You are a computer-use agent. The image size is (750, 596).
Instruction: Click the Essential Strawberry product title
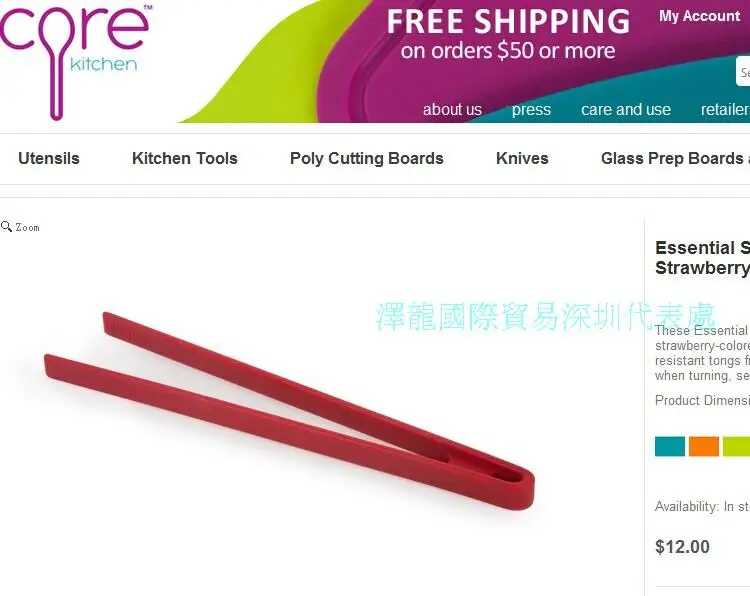pos(702,258)
